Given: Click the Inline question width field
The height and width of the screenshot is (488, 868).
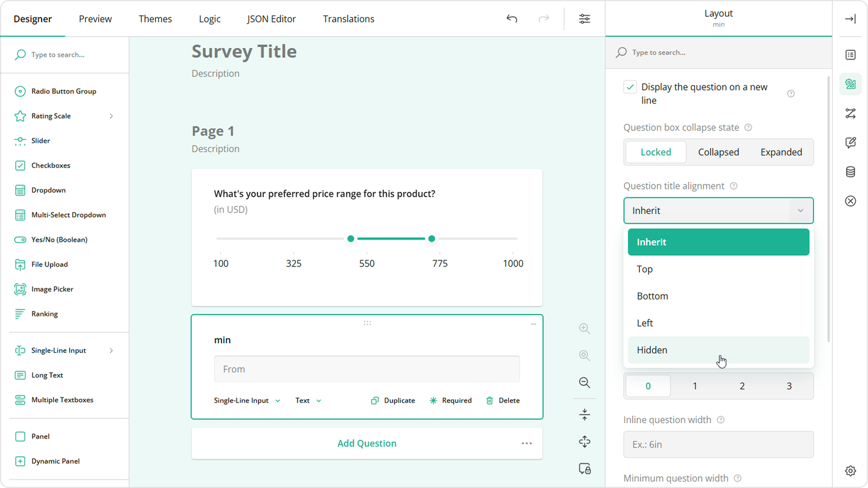Looking at the screenshot, I should 718,445.
